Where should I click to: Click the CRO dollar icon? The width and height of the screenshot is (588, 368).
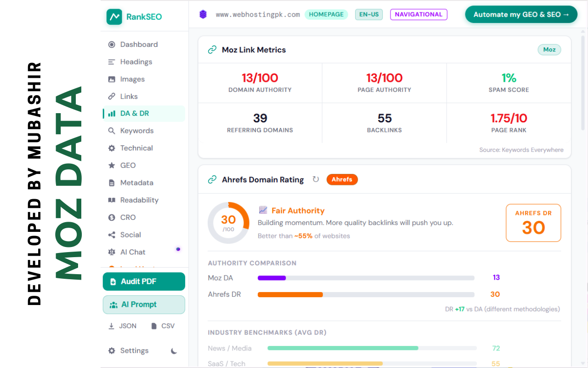point(112,218)
